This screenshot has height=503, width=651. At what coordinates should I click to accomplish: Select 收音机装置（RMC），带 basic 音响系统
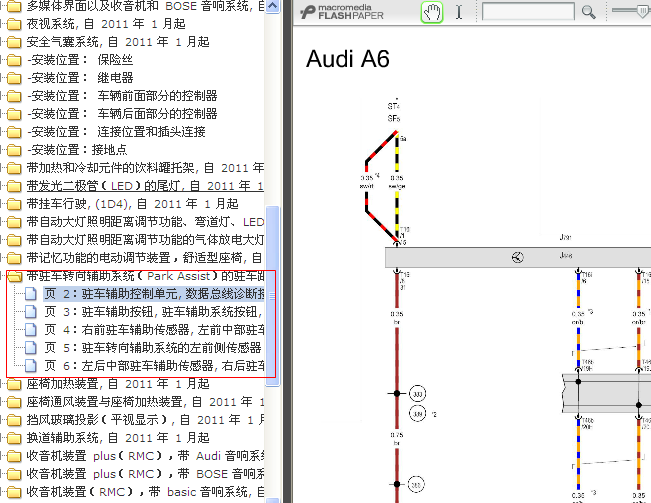(145, 492)
